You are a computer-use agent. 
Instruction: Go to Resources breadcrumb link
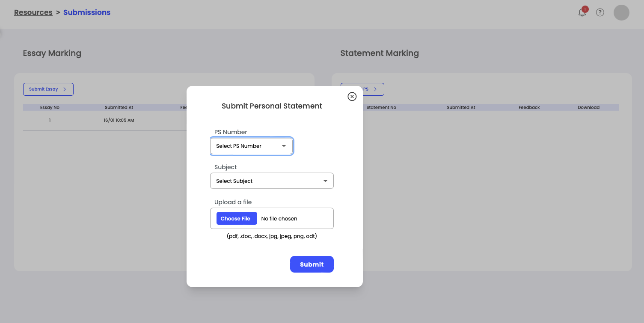pyautogui.click(x=33, y=12)
